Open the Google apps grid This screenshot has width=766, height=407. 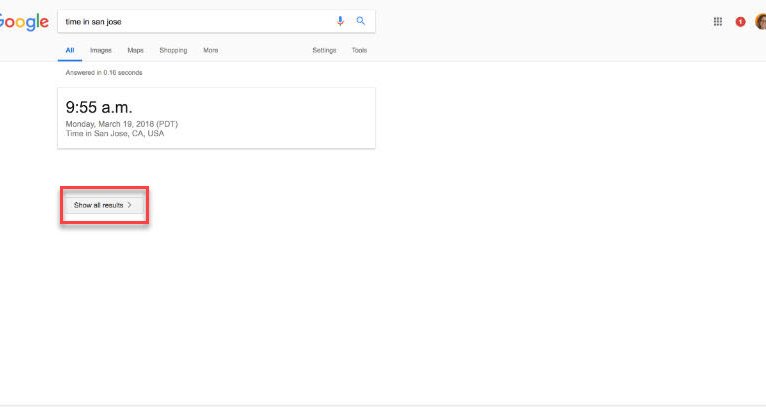point(718,21)
